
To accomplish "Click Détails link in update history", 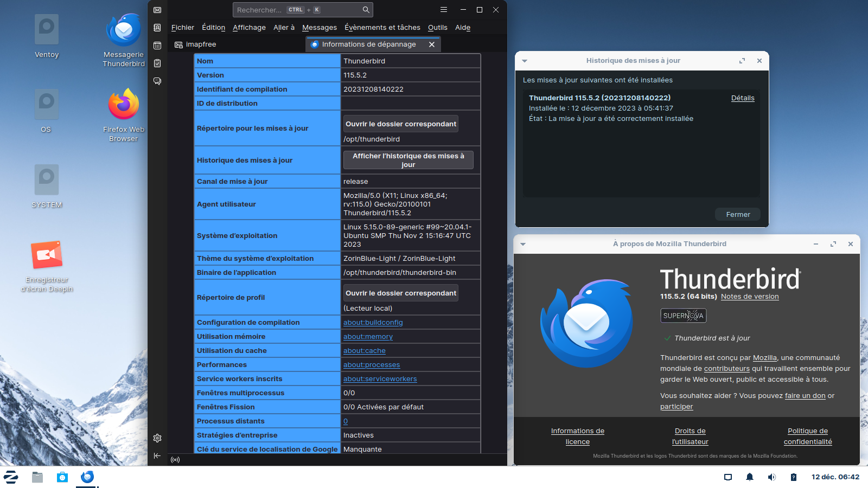I will [x=743, y=98].
